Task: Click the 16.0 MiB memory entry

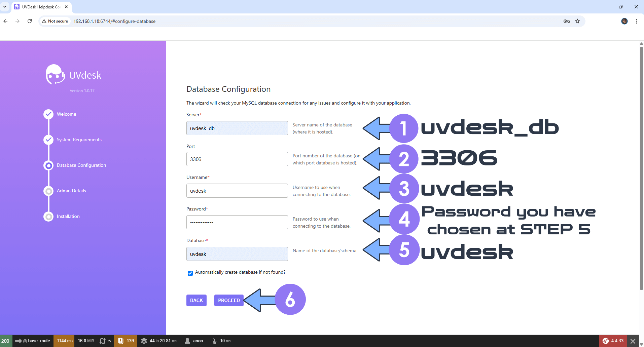Action: [x=86, y=341]
